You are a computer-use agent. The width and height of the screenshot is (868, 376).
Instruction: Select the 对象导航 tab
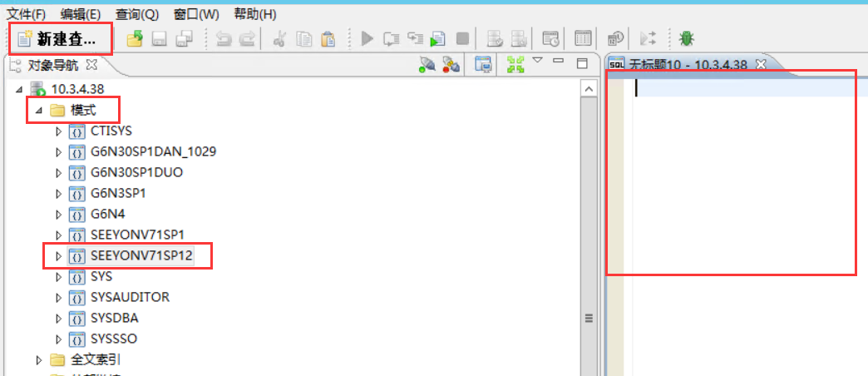pyautogui.click(x=52, y=66)
